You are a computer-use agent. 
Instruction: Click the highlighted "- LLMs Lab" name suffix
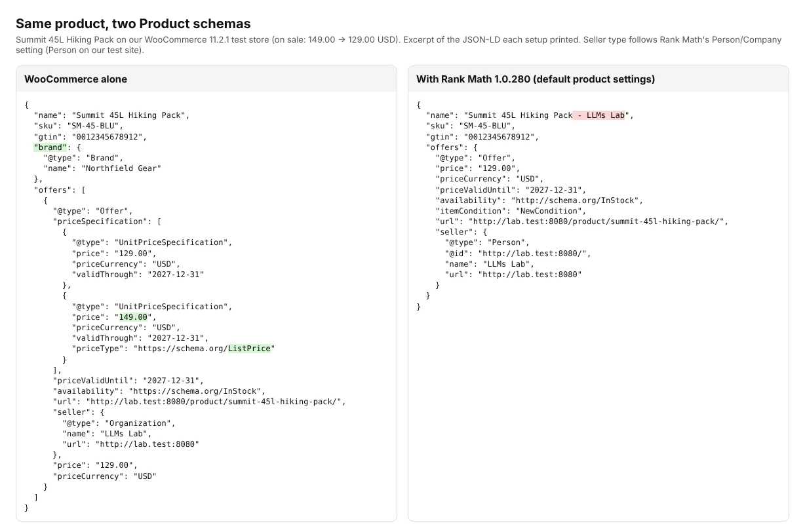tap(599, 115)
